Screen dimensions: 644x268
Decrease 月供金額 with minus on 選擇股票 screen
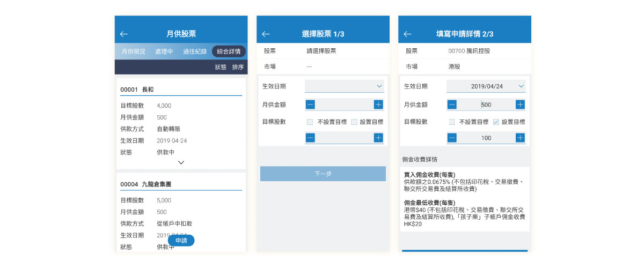coord(311,105)
